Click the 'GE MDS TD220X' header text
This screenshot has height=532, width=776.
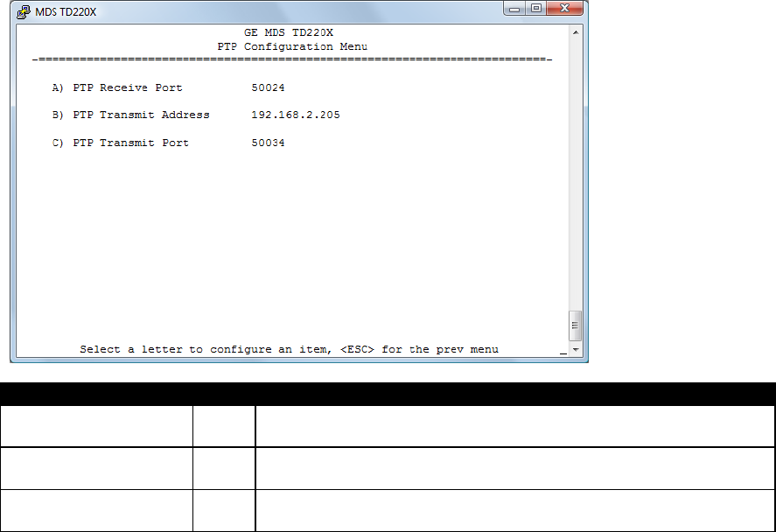click(x=289, y=32)
